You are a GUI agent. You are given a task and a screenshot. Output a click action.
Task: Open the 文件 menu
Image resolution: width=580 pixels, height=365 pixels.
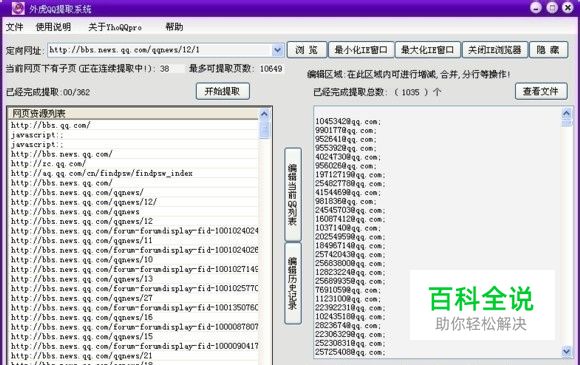pos(14,27)
